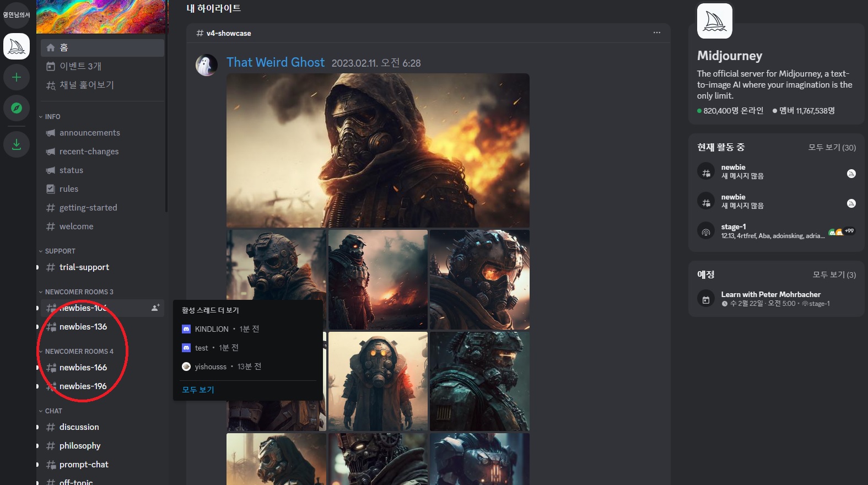Click the stage-1 broadcast icon
The image size is (868, 485).
(x=705, y=231)
